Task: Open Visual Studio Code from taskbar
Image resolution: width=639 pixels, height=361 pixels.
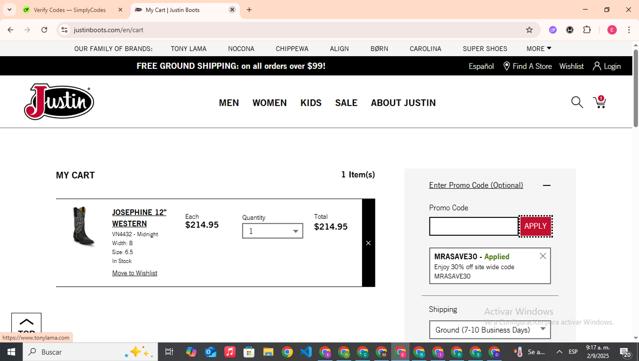Action: (306, 352)
